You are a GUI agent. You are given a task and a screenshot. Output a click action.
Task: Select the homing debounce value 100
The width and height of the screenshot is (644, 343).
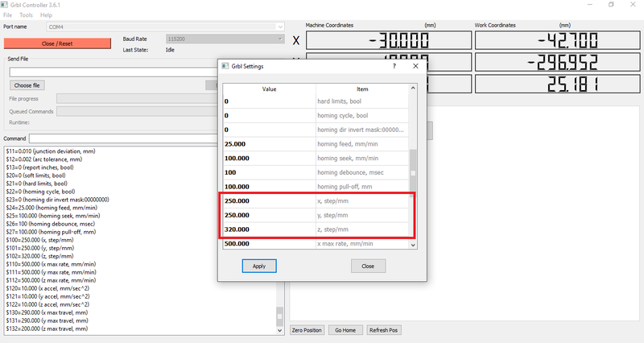[270, 172]
